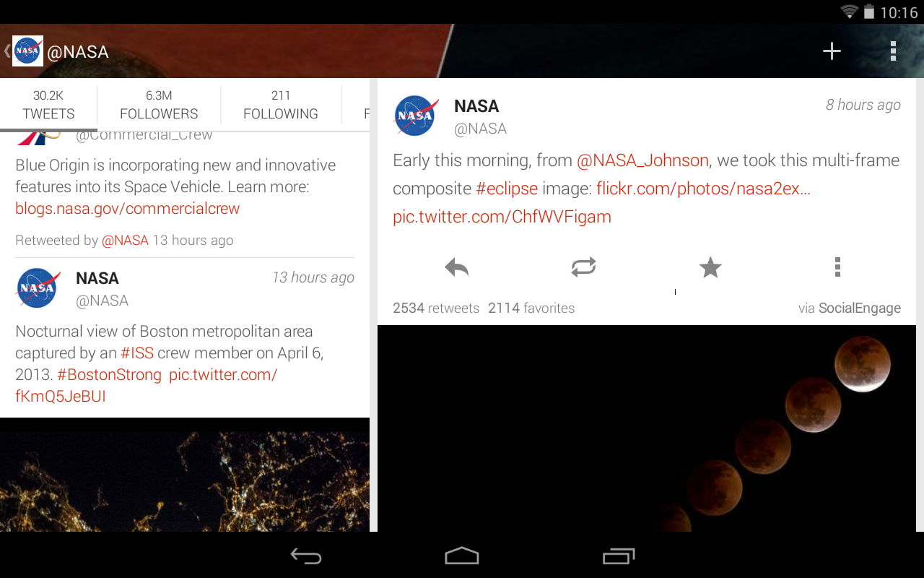Open the @NASA_Johnson mention

pyautogui.click(x=642, y=160)
